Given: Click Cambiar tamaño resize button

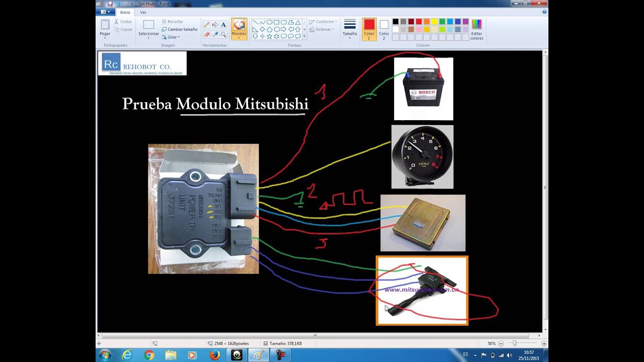Looking at the screenshot, I should click(x=179, y=29).
